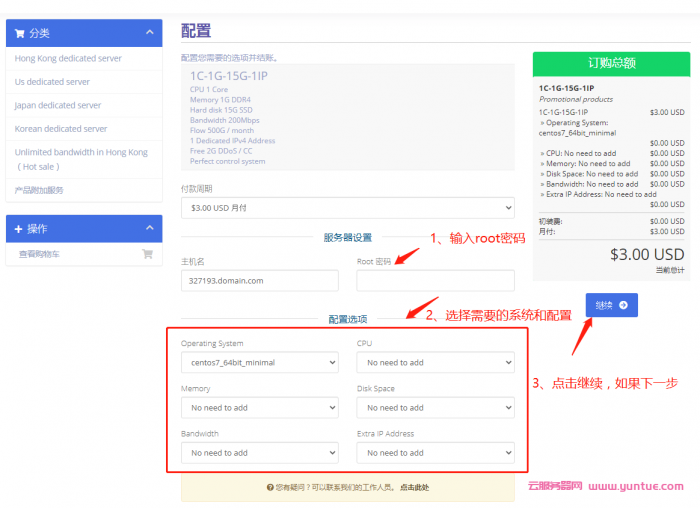700x508 pixels.
Task: Open the Disk Space dropdown
Action: point(435,407)
